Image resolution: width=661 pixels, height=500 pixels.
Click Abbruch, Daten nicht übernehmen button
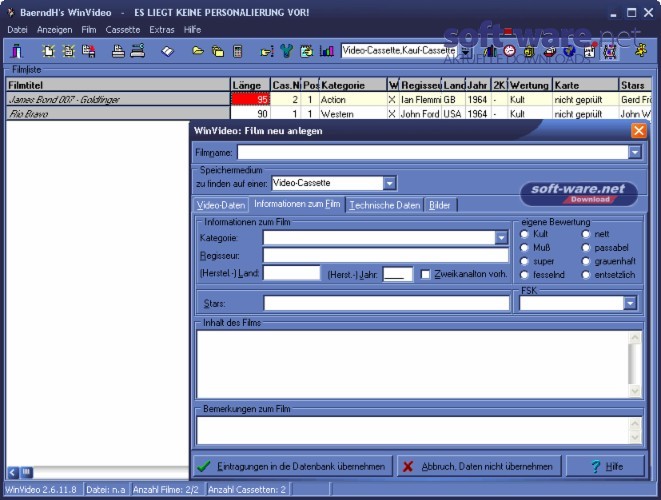coord(479,466)
